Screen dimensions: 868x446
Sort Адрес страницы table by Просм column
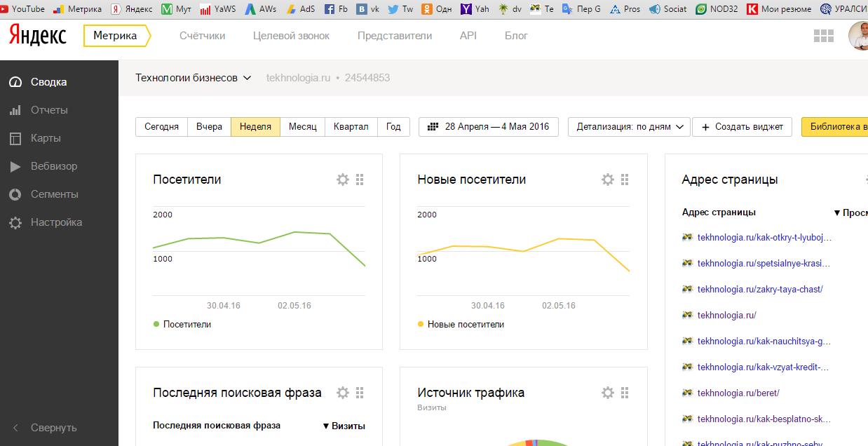tap(850, 212)
